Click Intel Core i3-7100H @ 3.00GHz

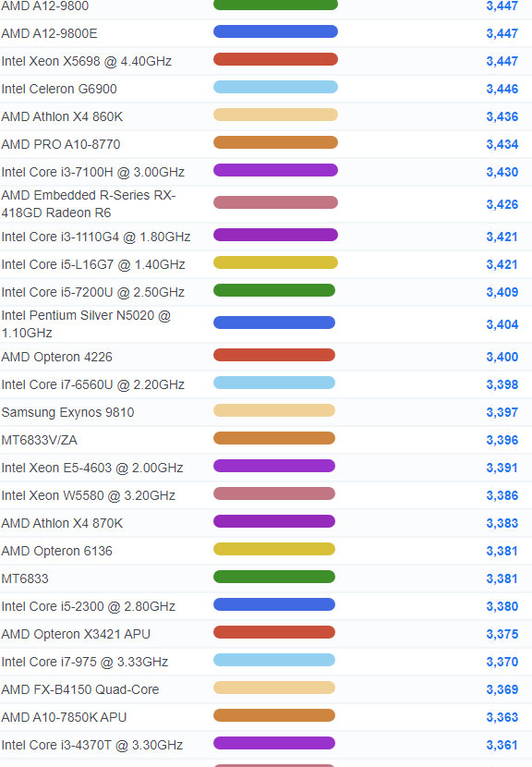[93, 172]
